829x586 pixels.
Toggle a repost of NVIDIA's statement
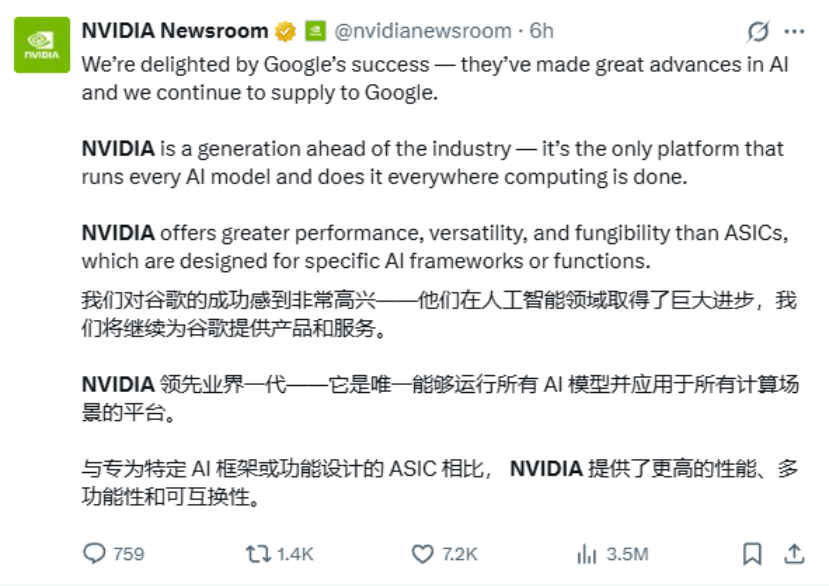click(x=259, y=553)
